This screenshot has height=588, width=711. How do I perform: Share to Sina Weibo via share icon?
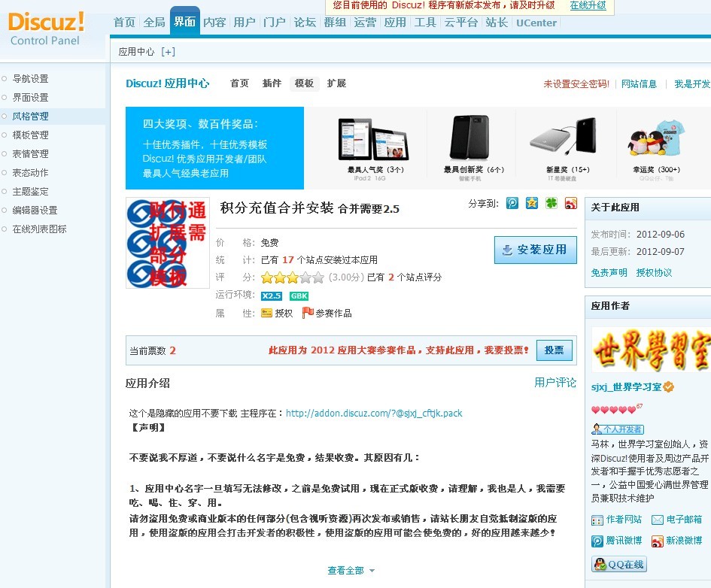point(571,203)
